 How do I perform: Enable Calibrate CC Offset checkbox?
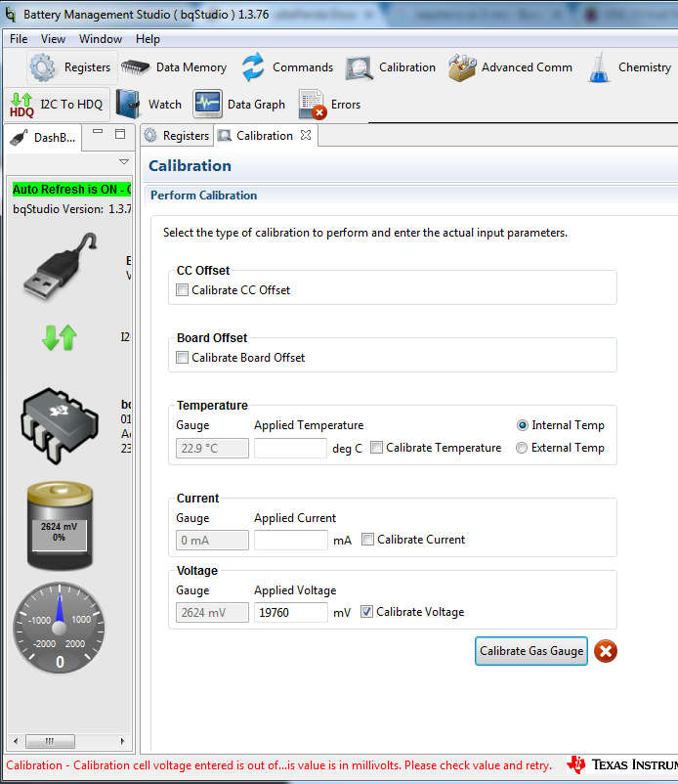pos(183,290)
